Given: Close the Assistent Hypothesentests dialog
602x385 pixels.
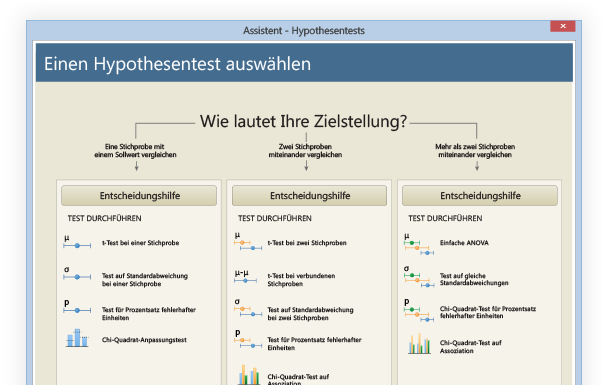Looking at the screenshot, I should [x=562, y=26].
